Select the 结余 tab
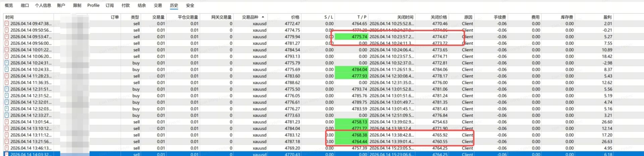 [142, 5]
